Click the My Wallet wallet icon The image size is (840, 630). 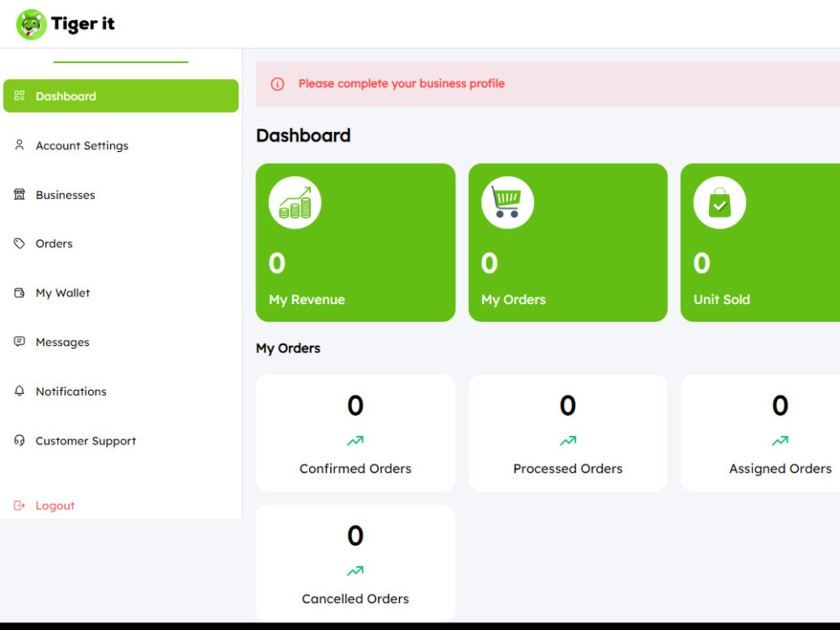(19, 292)
